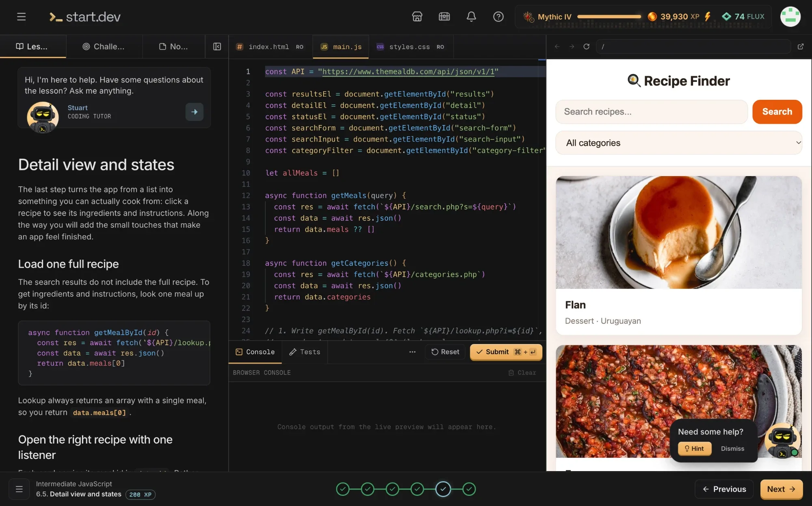This screenshot has width=812, height=506.
Task: Select the current fifth progress step
Action: 443,489
